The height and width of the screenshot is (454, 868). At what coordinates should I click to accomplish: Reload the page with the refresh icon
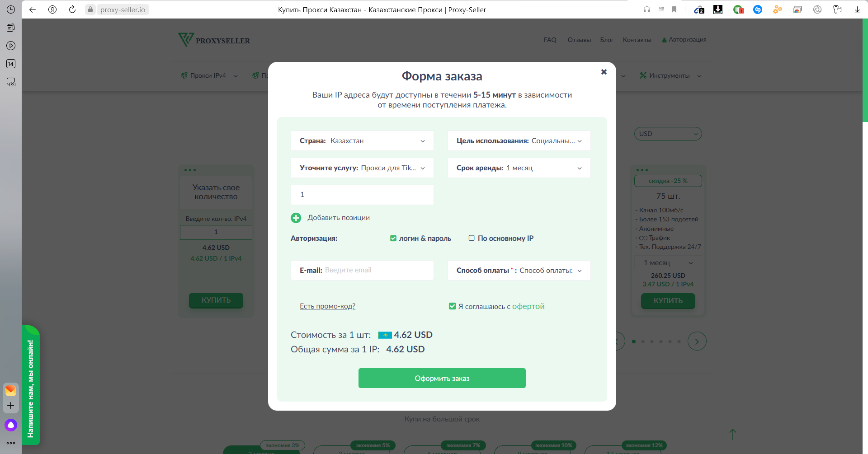pos(72,9)
